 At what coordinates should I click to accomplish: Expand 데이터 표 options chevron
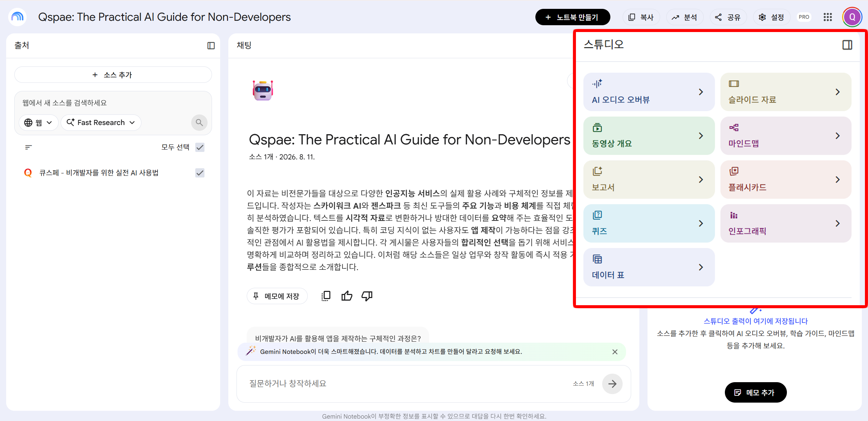coord(701,267)
